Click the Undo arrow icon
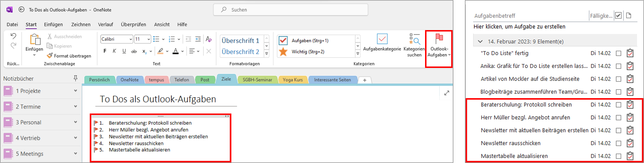The image size is (644, 163). tap(13, 36)
